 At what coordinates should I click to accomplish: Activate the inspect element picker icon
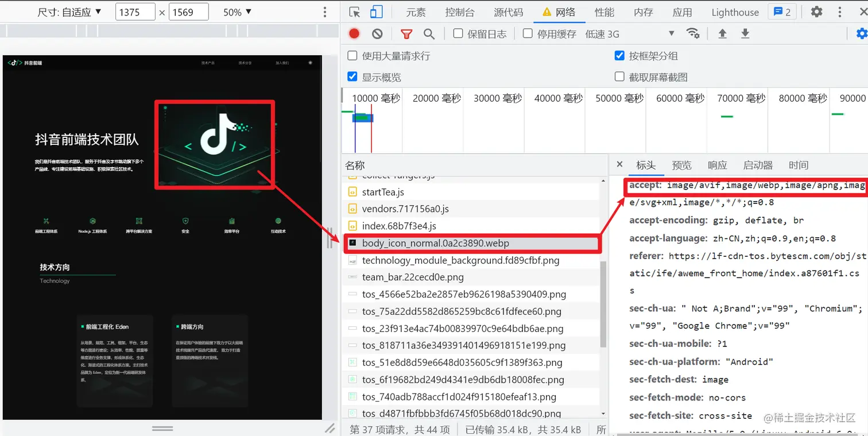[354, 12]
